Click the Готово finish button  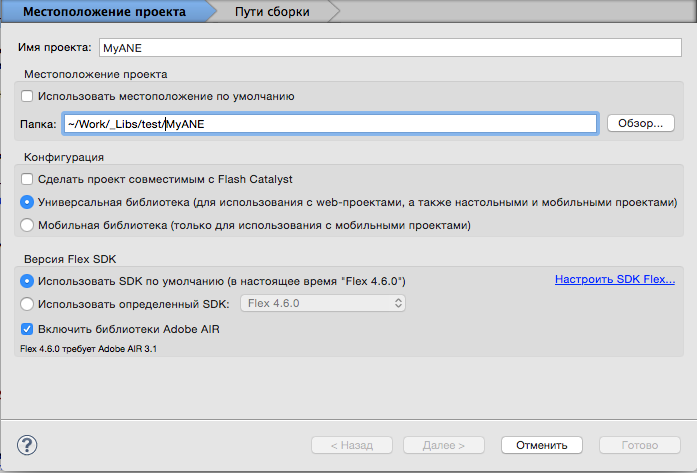tap(638, 445)
